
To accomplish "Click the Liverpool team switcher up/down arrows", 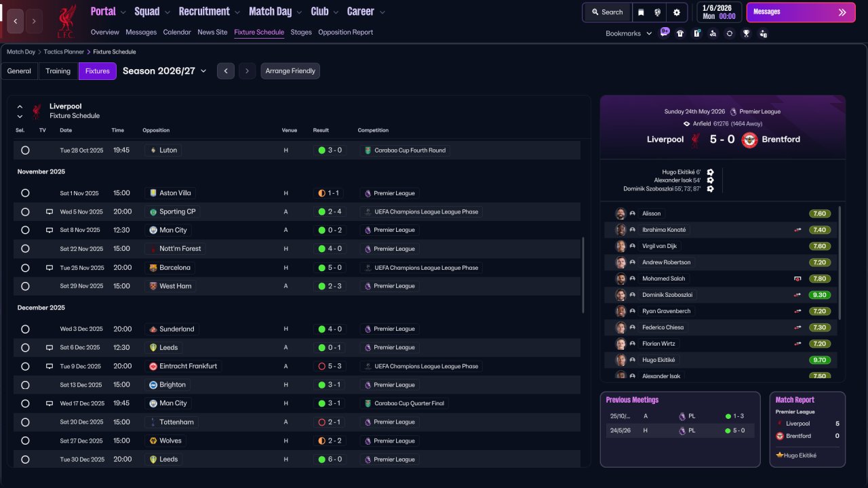I will tap(20, 111).
